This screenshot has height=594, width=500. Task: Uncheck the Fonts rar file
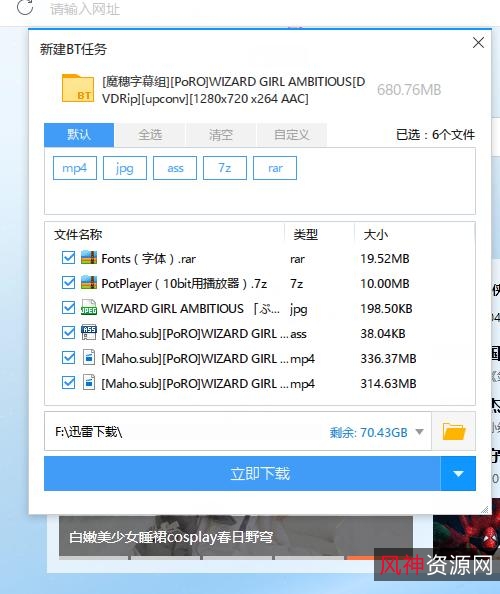click(x=69, y=258)
